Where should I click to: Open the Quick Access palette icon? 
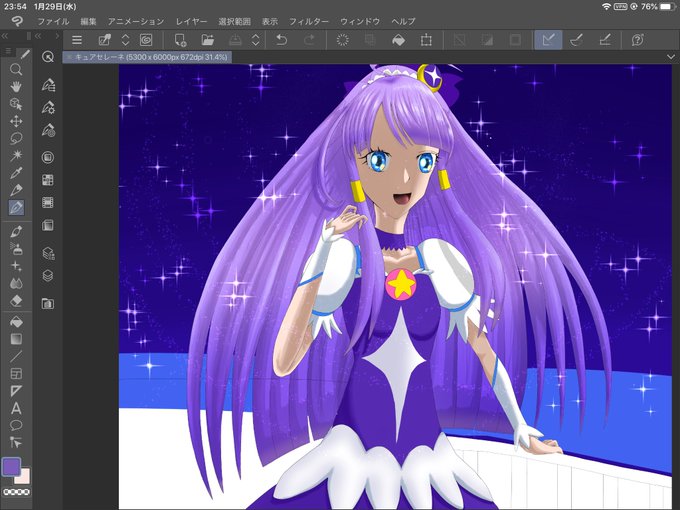tap(48, 56)
